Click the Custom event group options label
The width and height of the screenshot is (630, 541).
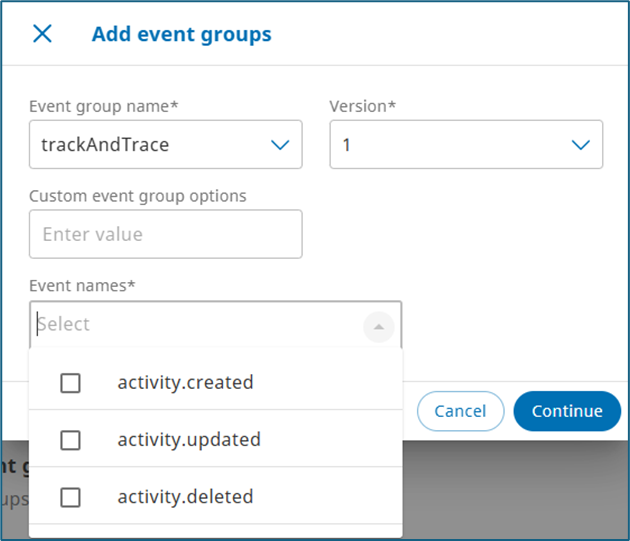click(137, 196)
